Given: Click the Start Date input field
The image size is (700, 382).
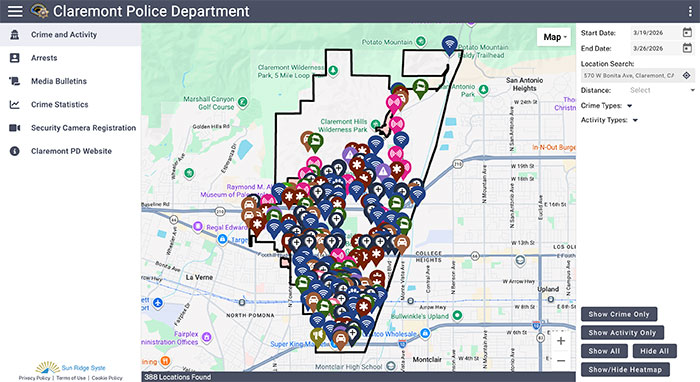Looking at the screenshot, I should [x=656, y=33].
